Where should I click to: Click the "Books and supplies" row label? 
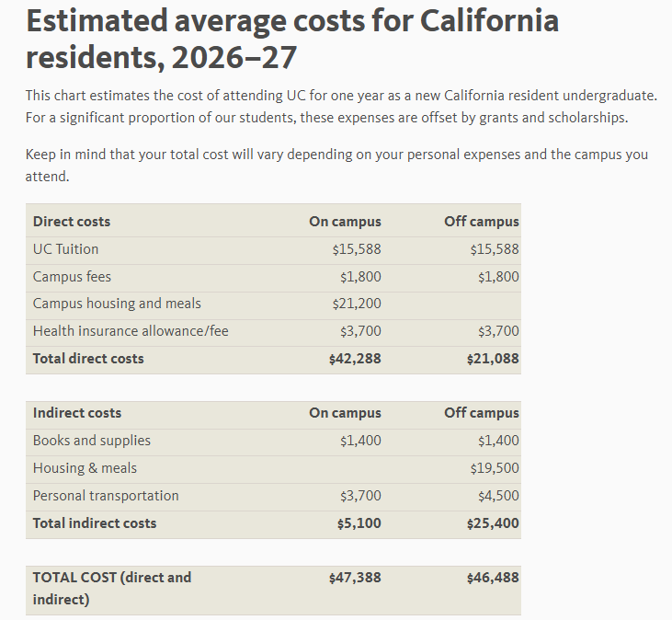point(92,441)
